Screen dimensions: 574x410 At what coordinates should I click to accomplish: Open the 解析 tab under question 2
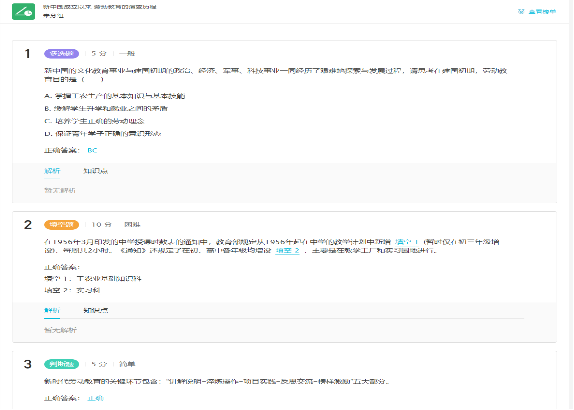pyautogui.click(x=52, y=310)
